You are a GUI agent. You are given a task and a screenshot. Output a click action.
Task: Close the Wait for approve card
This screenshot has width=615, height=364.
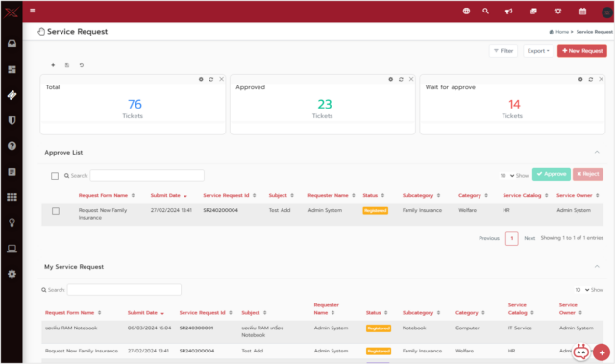(601, 79)
